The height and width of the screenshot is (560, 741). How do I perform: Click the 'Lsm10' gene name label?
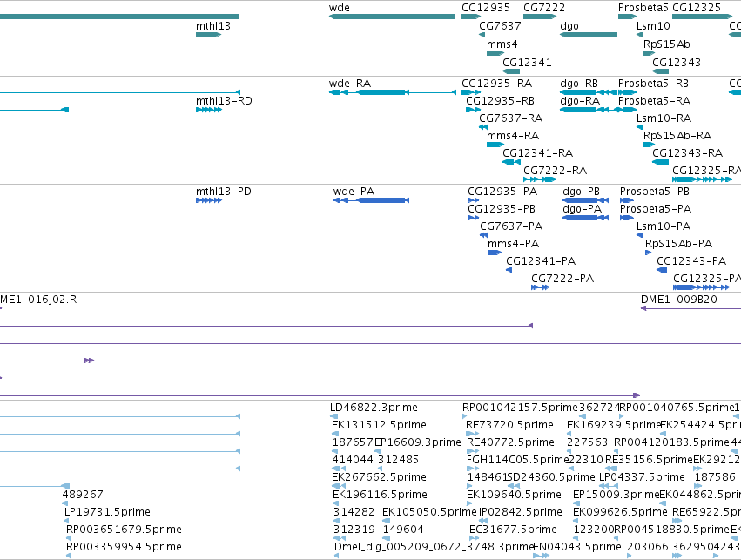point(653,26)
